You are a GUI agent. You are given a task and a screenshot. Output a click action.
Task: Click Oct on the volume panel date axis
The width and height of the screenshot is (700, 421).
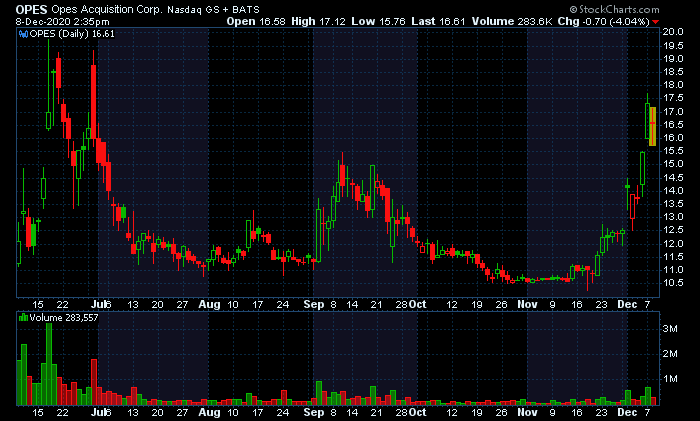[x=418, y=413]
